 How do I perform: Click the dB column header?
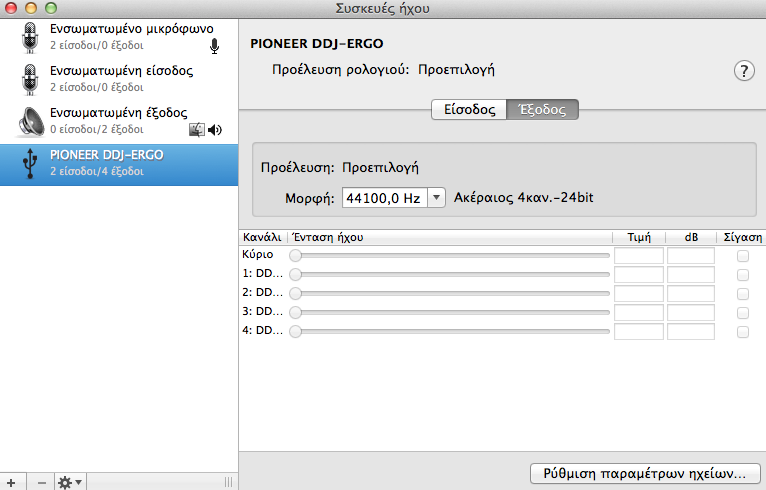(691, 237)
